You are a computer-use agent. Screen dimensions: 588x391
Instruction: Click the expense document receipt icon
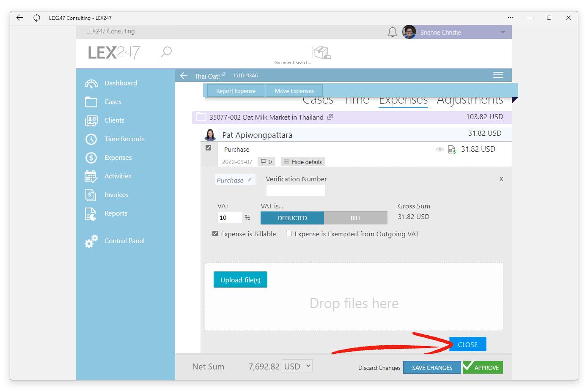point(452,149)
